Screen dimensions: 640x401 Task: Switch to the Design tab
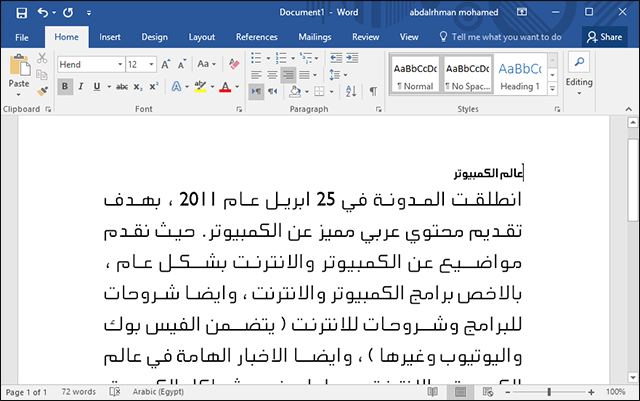pos(154,37)
